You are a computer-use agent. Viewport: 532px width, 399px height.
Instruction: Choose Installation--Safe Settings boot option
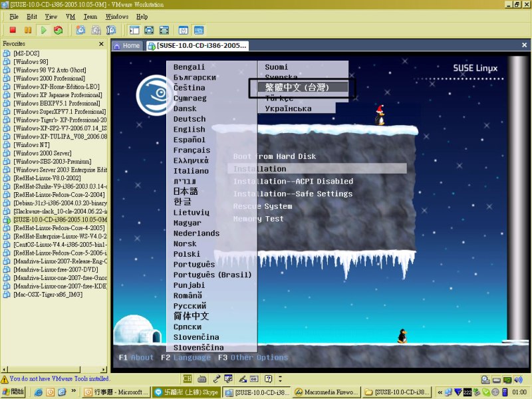click(293, 194)
